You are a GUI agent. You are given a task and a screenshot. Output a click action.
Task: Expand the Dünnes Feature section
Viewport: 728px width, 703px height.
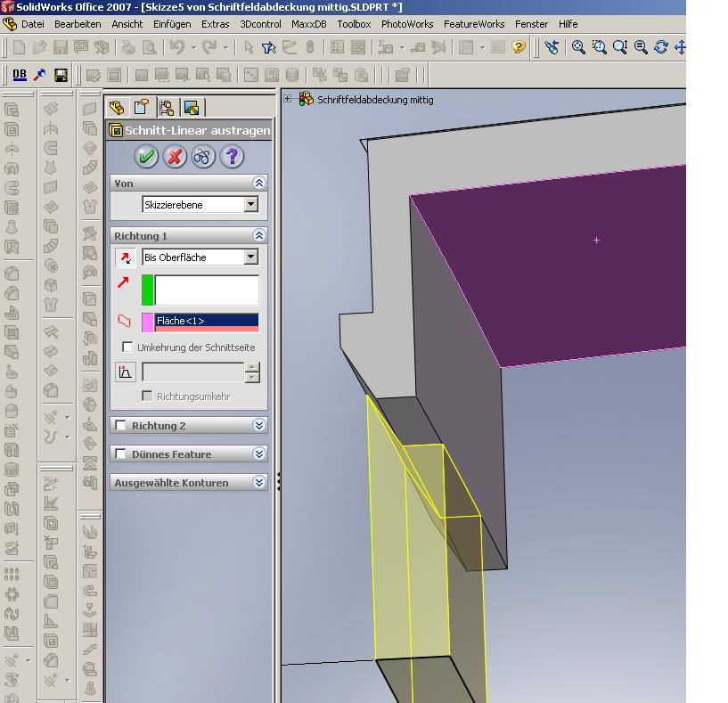point(258,454)
